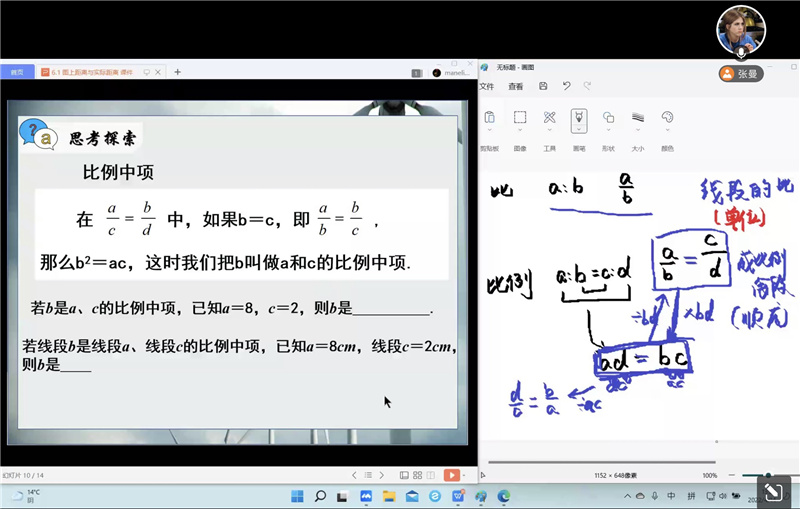Go to the previous slide arrow

[x=354, y=475]
